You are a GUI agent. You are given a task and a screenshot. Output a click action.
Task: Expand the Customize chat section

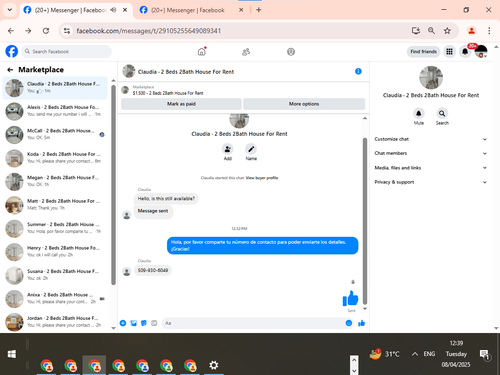(431, 139)
